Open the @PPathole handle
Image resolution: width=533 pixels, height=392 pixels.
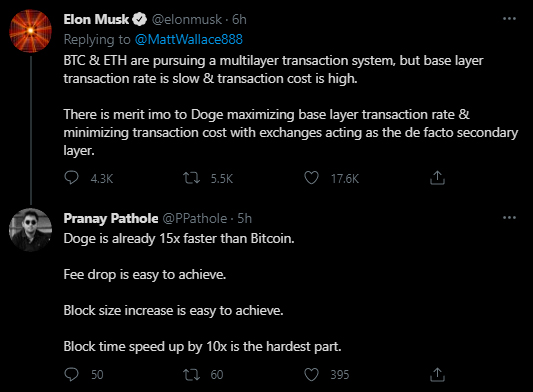[x=195, y=218]
